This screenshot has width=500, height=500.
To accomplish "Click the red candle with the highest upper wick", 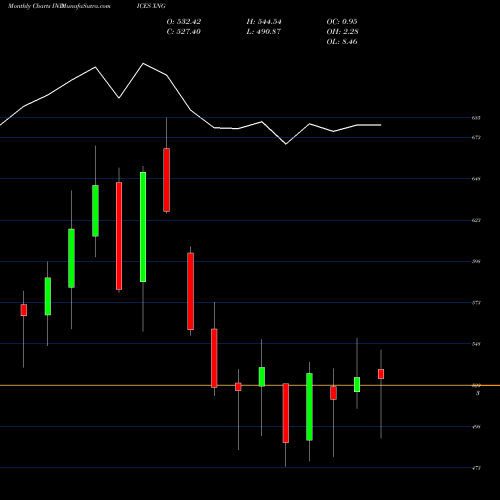I will (166, 180).
